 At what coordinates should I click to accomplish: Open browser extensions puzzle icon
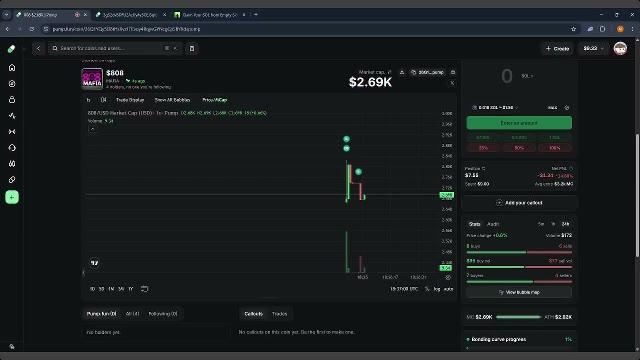tap(603, 29)
